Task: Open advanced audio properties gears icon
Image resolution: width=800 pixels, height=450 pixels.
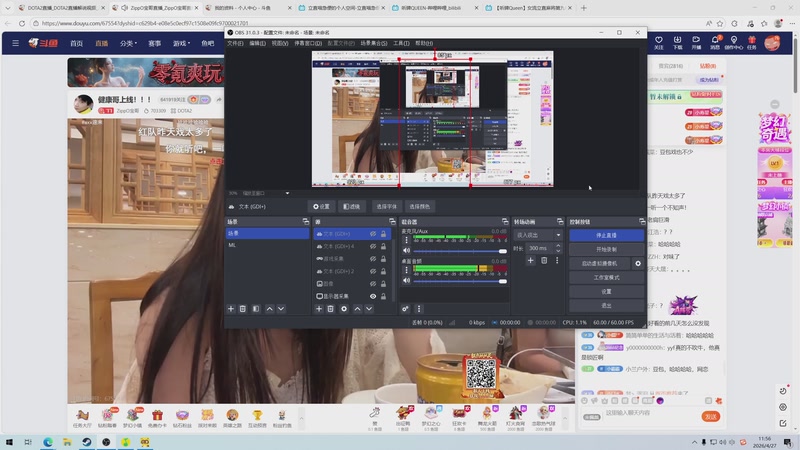Action: (x=405, y=309)
